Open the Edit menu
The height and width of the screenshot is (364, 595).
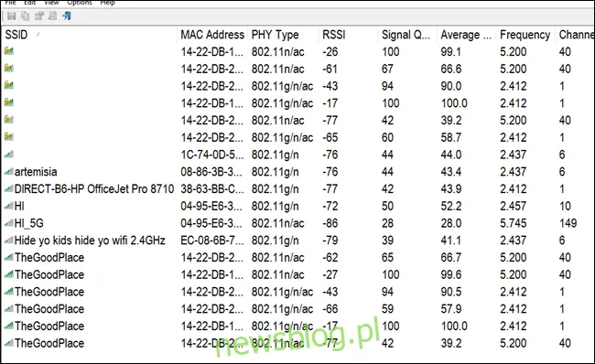pyautogui.click(x=29, y=2)
